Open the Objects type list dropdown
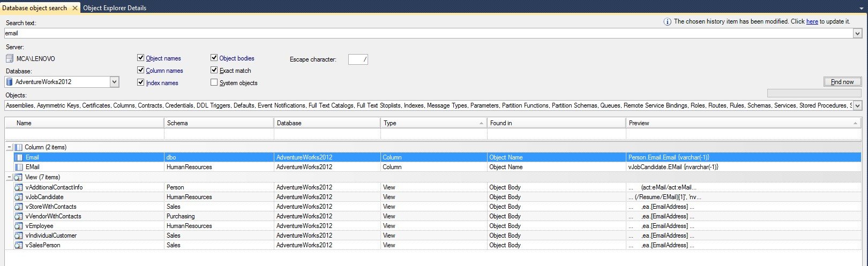868x266 pixels. tap(857, 105)
